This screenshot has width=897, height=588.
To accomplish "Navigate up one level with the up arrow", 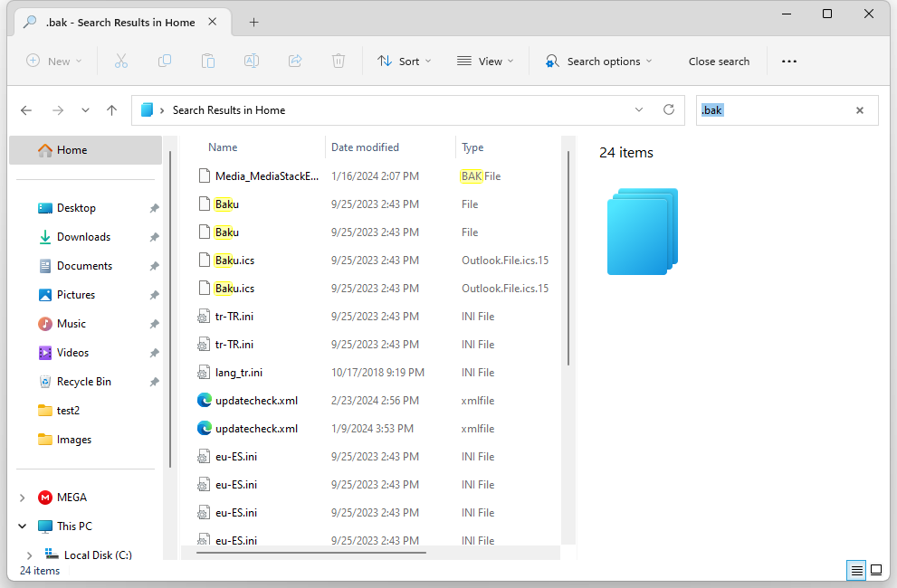I will (x=111, y=109).
